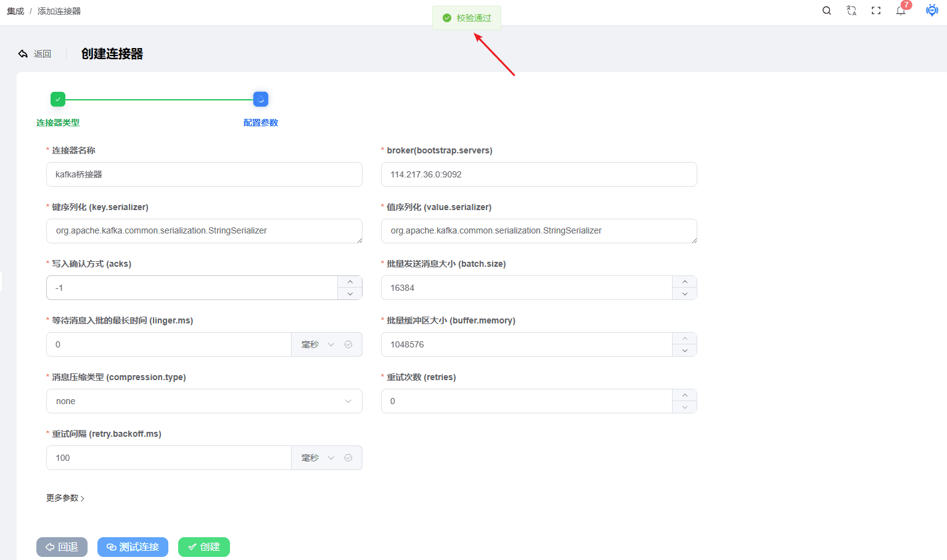Edit the broker bootstrap.servers field

(x=539, y=174)
